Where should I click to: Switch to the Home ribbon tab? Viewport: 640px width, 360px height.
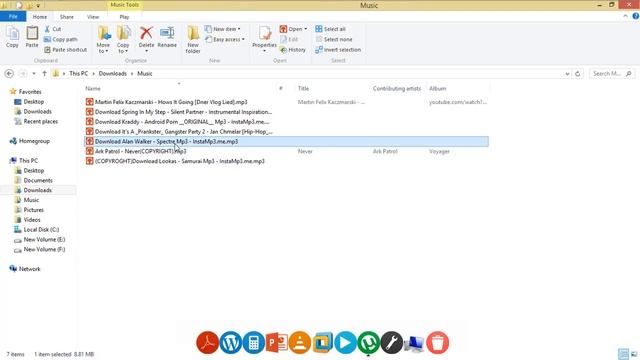pos(40,17)
